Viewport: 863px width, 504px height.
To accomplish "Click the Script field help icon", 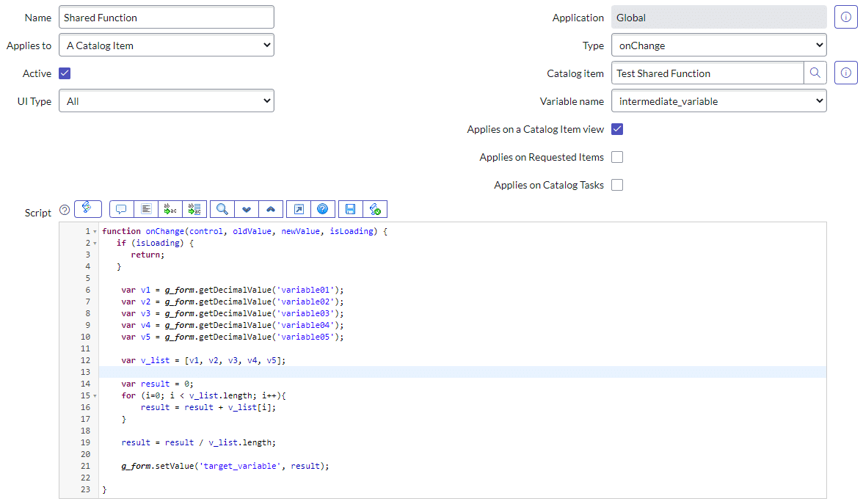I will (x=65, y=210).
